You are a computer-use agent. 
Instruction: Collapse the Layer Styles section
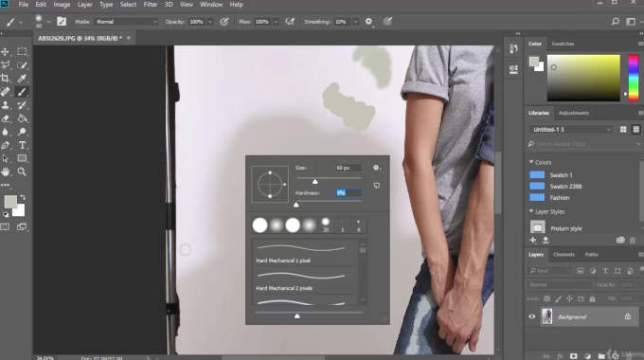531,211
